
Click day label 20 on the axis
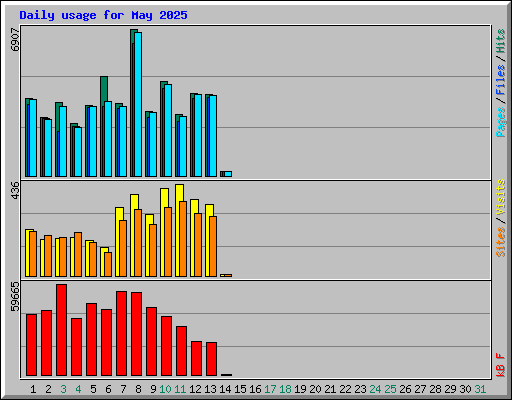point(315,389)
